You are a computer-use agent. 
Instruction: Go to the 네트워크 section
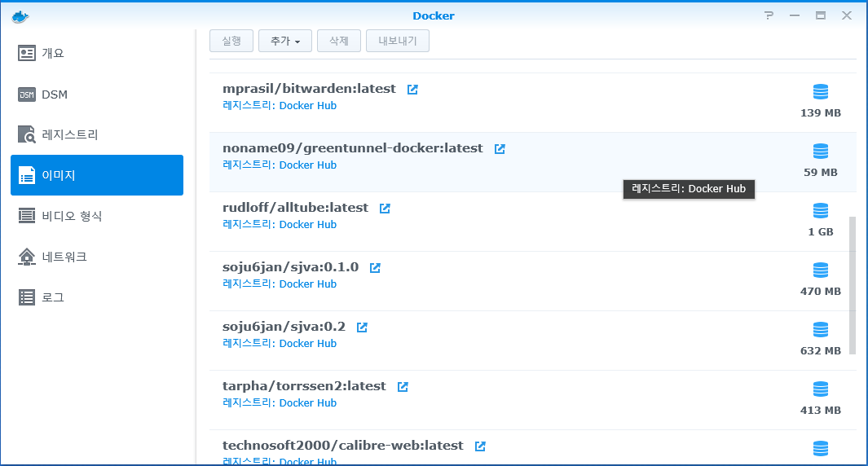coord(97,257)
